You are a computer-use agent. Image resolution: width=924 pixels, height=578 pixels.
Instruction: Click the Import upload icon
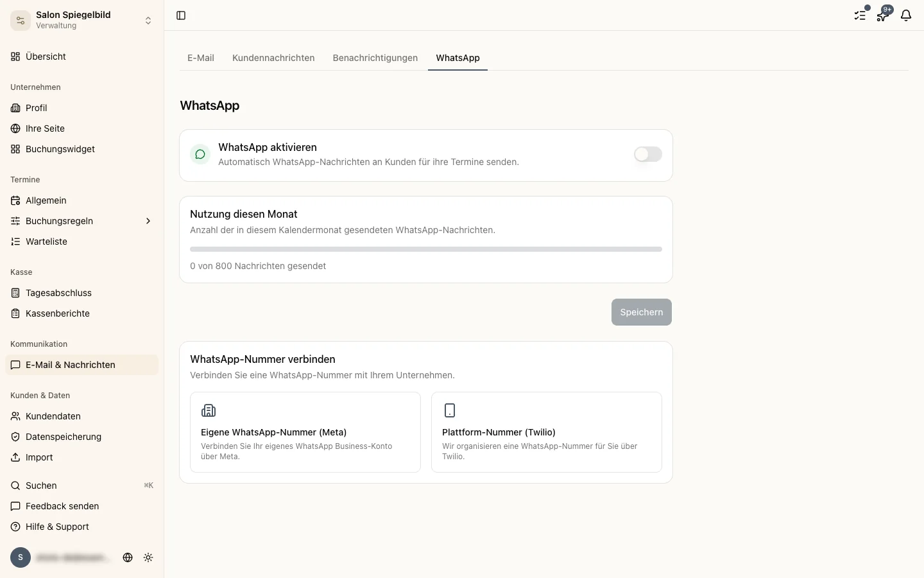tap(15, 457)
